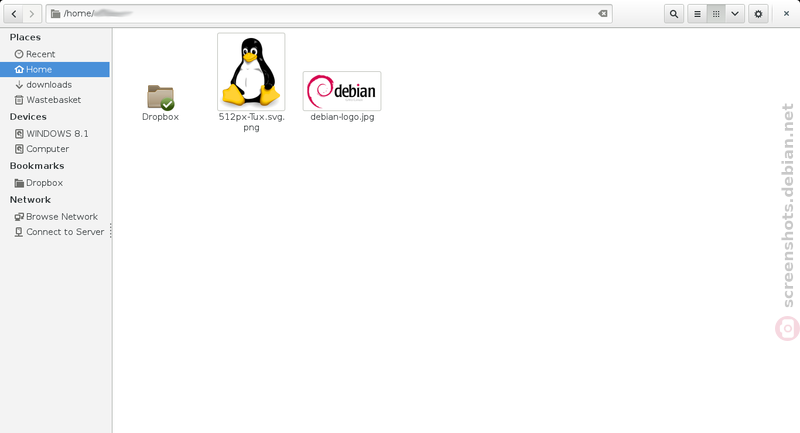Screen dimensions: 800x433
Task: Select Browse Network in sidebar
Action: pyautogui.click(x=55, y=217)
